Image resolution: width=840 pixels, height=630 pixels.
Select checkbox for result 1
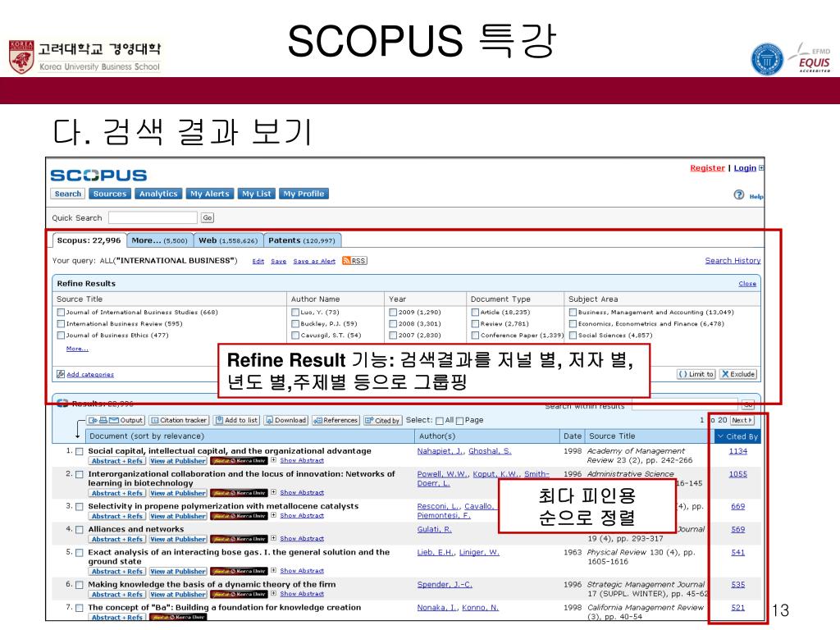tap(80, 452)
